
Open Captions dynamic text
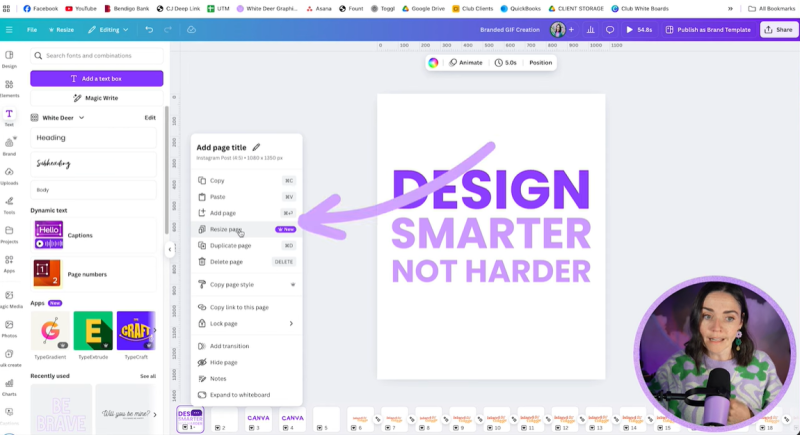point(93,235)
